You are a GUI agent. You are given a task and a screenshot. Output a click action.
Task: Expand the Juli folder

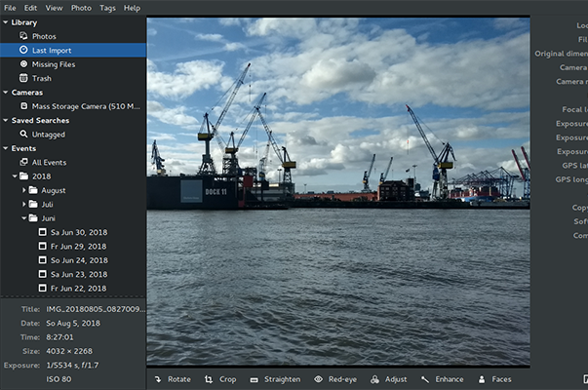tap(25, 205)
